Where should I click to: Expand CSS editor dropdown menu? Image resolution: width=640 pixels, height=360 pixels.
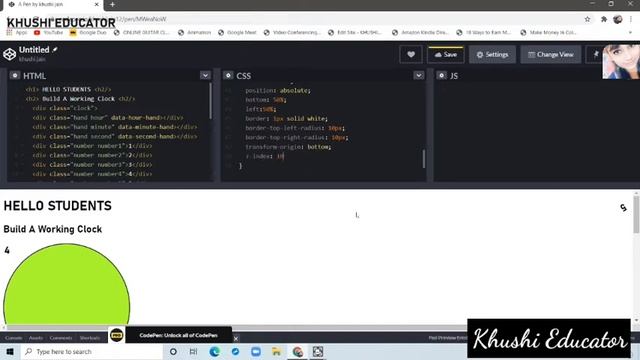pos(418,76)
